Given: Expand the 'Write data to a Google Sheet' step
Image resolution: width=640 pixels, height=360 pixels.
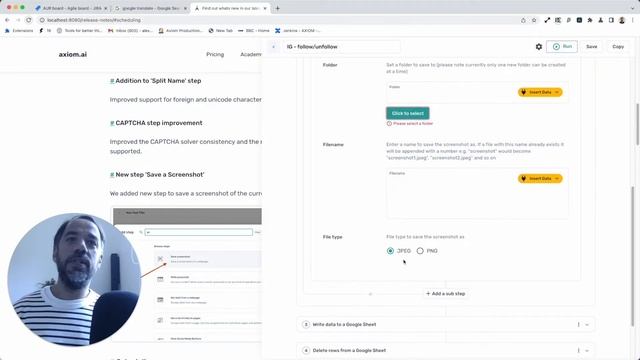Looking at the screenshot, I should click(587, 324).
